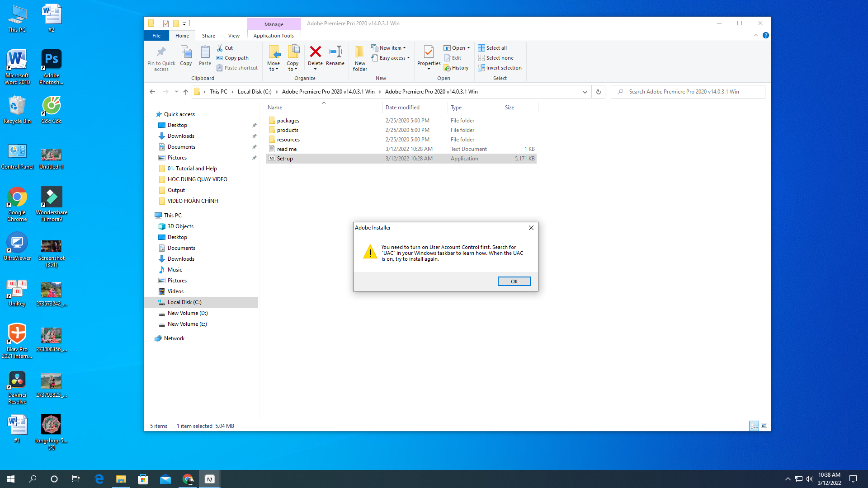
Task: Switch to the View tab
Action: [234, 36]
